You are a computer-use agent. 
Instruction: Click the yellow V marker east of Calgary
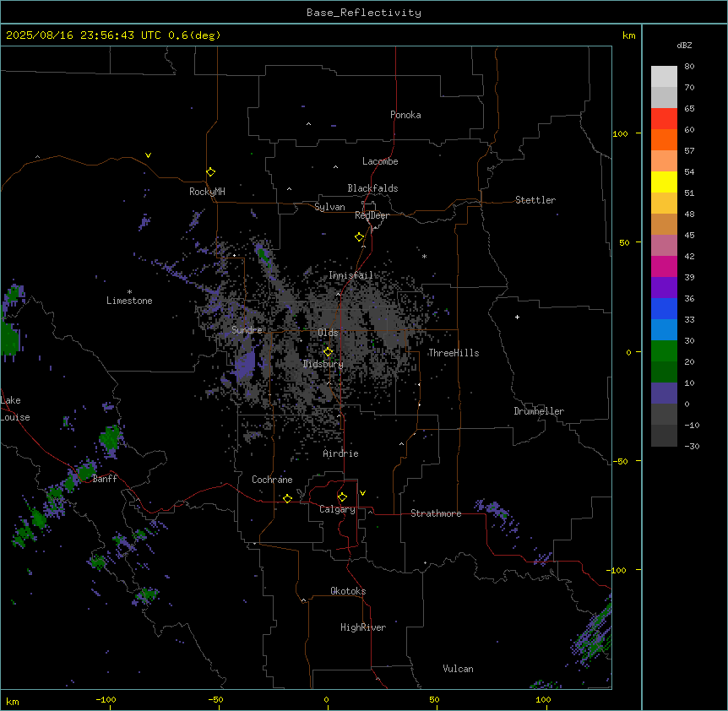coord(362,493)
